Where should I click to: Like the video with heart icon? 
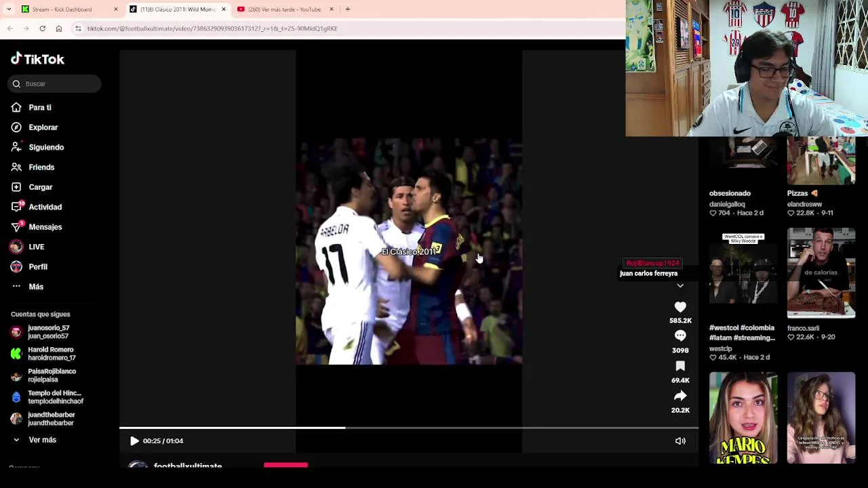(680, 307)
